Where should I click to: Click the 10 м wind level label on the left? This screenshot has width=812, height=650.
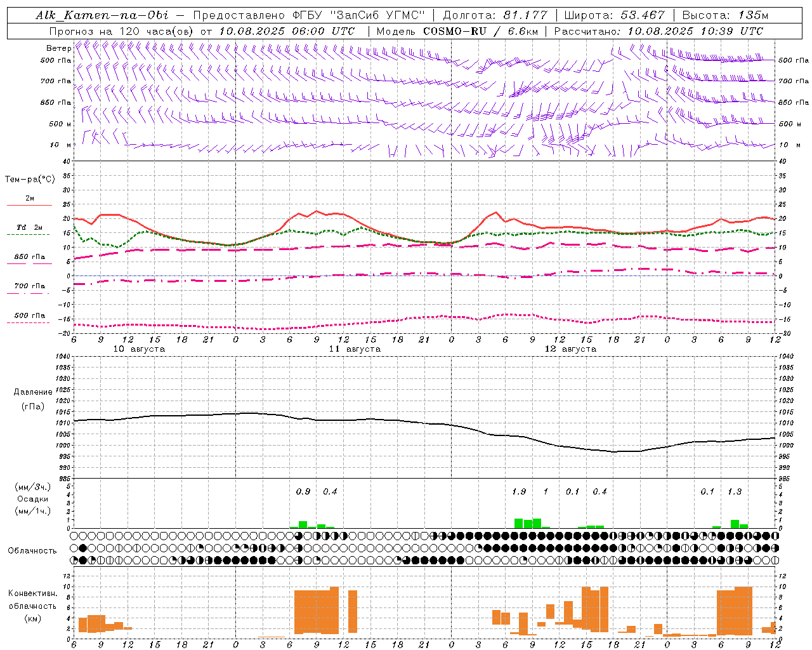point(60,145)
